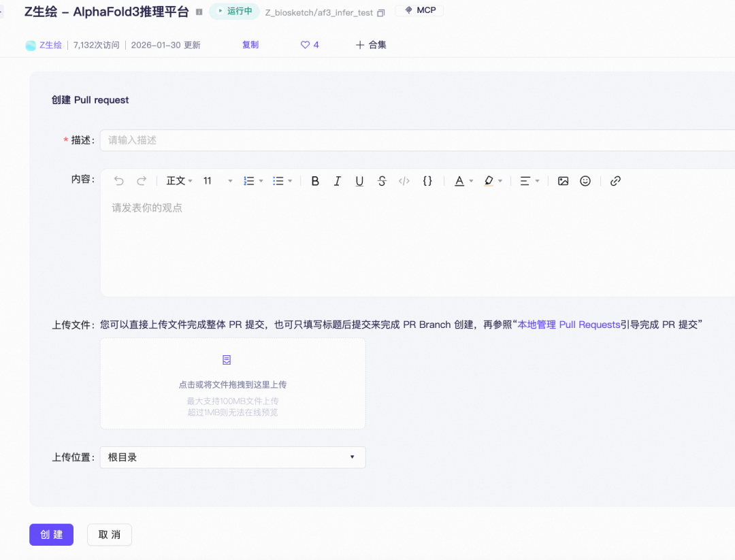Toggle strikethrough formatting
This screenshot has width=735, height=560.
(x=382, y=181)
